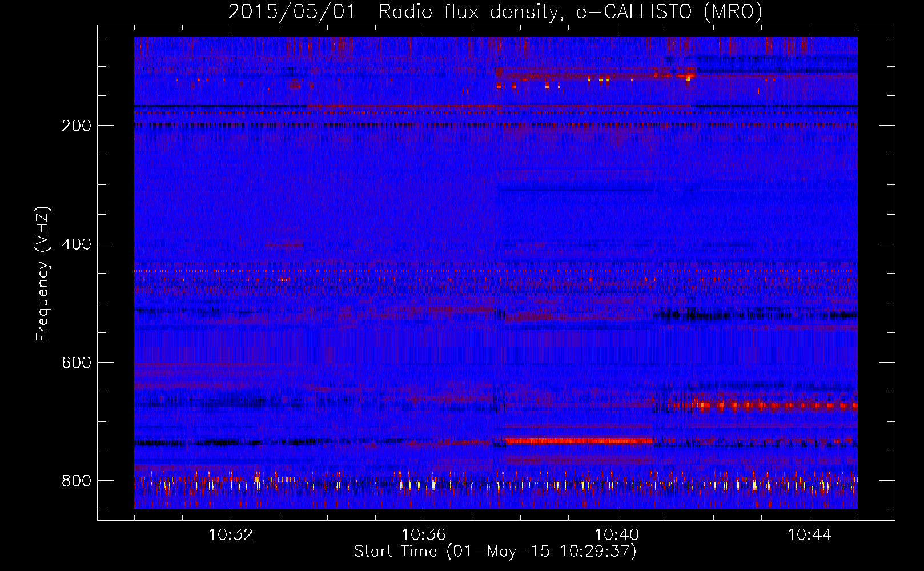The height and width of the screenshot is (571, 924).
Task: Click the 10:36 time tick label
Action: tap(424, 535)
